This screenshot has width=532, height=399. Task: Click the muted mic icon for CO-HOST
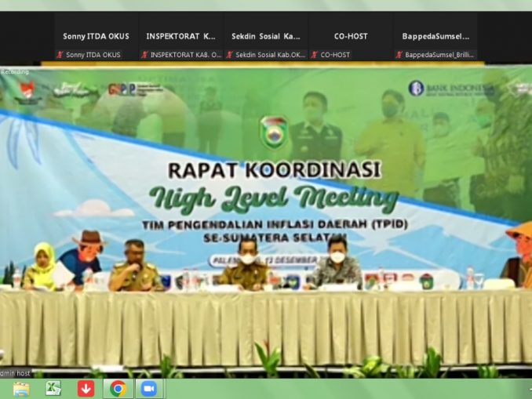pos(314,55)
